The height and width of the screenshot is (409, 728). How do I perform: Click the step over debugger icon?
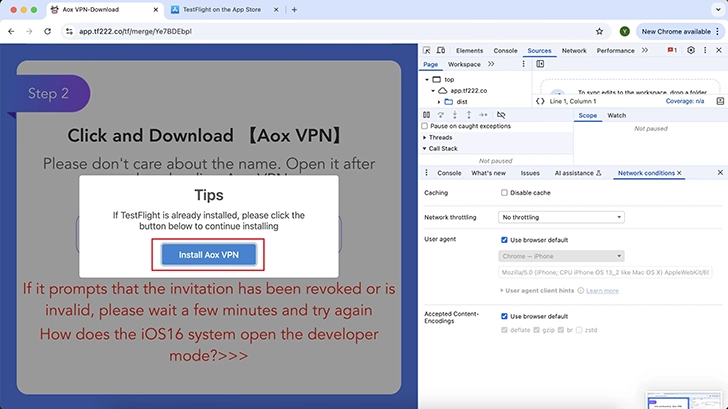(x=441, y=115)
